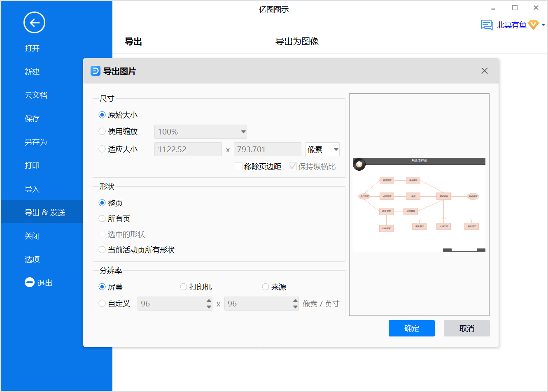The width and height of the screenshot is (548, 392).
Task: Minimize the 亿图图示 window
Action: coord(493,8)
